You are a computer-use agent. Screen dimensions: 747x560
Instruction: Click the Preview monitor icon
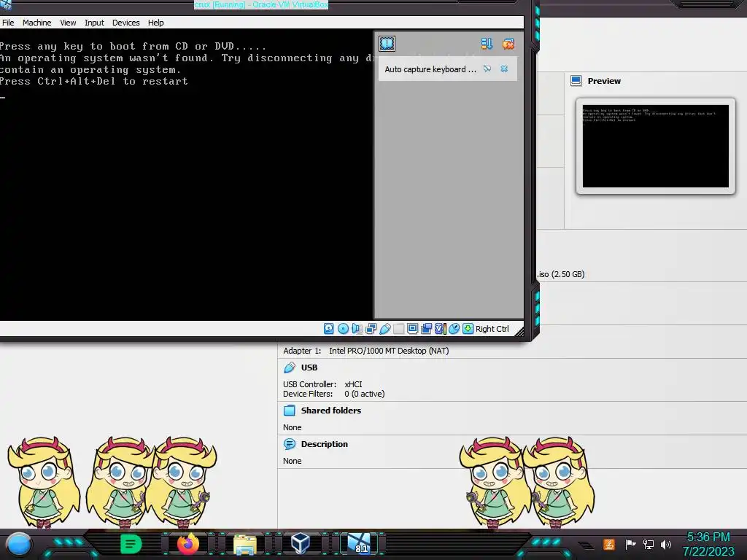[x=576, y=81]
